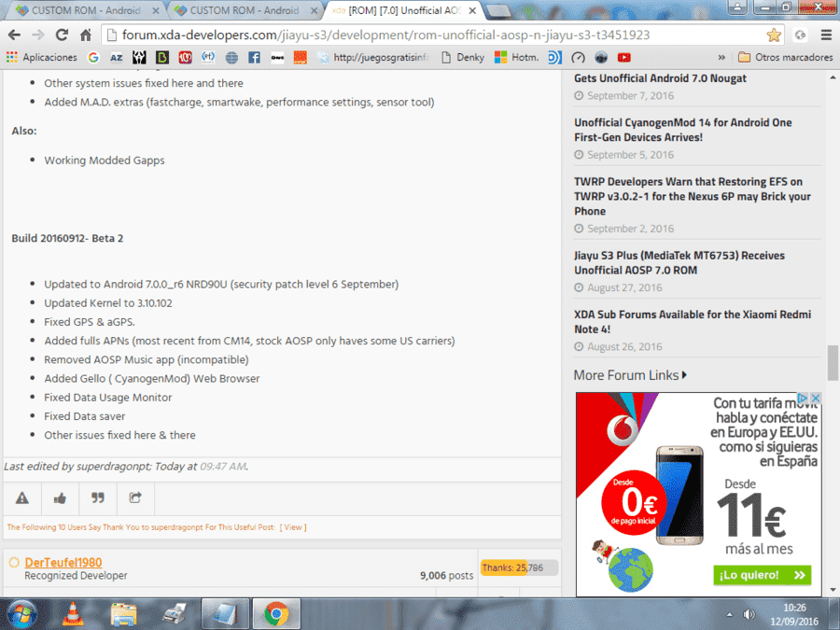This screenshot has height=630, width=840.
Task: View users who thanked superdragonpt
Action: (293, 527)
